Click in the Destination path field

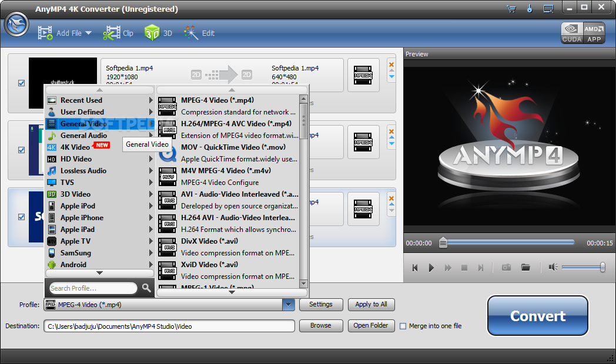coord(169,326)
